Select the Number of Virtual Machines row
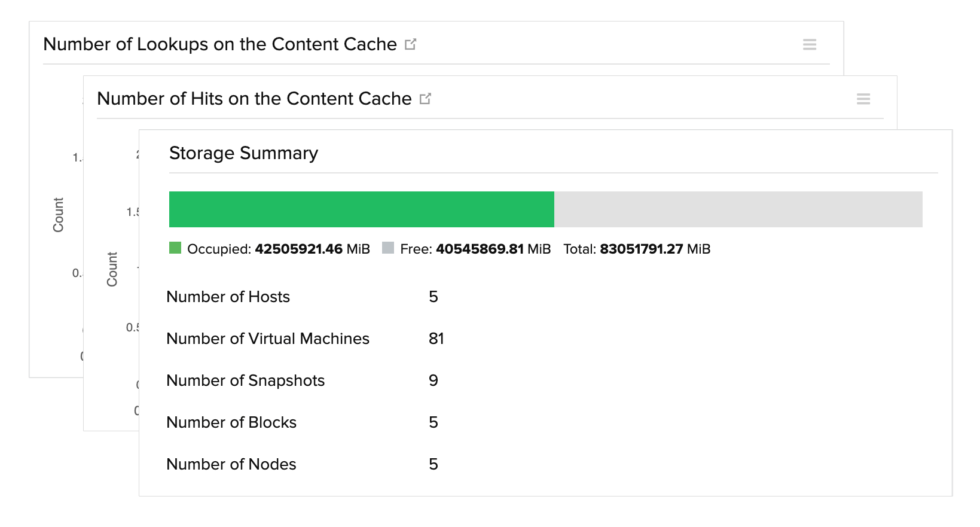This screenshot has width=980, height=527. click(x=268, y=339)
